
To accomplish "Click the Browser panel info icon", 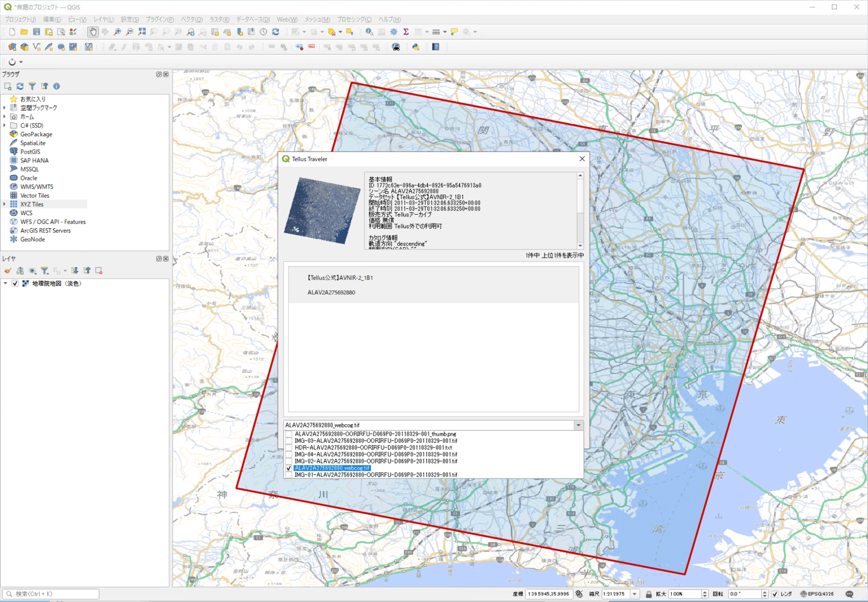I will [56, 86].
